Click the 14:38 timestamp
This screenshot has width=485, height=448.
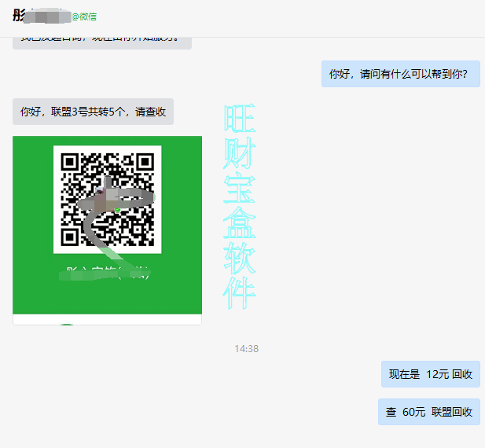coord(246,348)
